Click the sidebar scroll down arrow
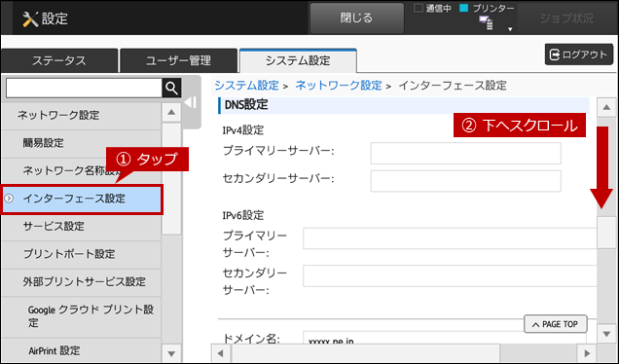The width and height of the screenshot is (619, 364). click(x=171, y=353)
